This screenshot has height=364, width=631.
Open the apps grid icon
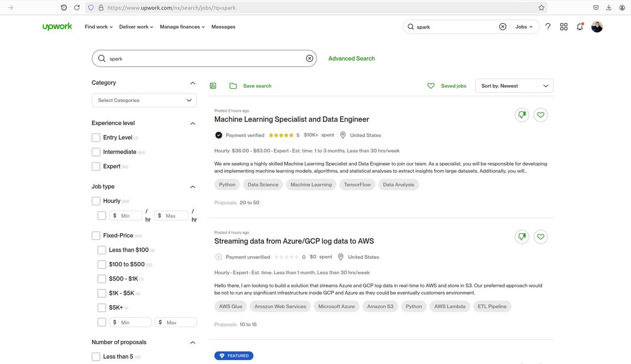[x=564, y=27]
